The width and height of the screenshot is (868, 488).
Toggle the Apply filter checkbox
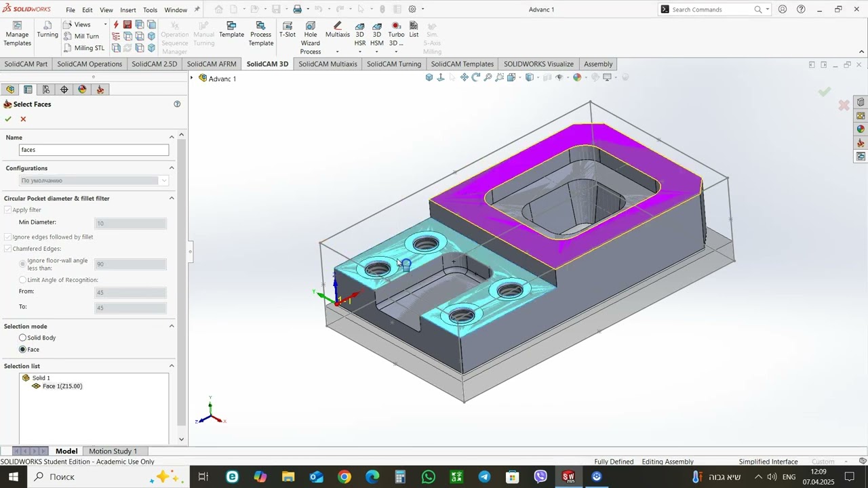pos(8,210)
